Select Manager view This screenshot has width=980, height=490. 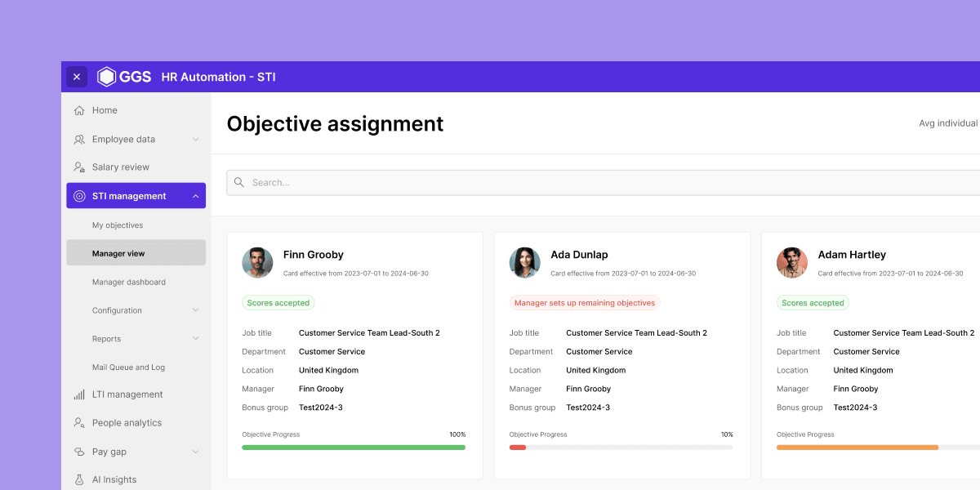tap(136, 253)
